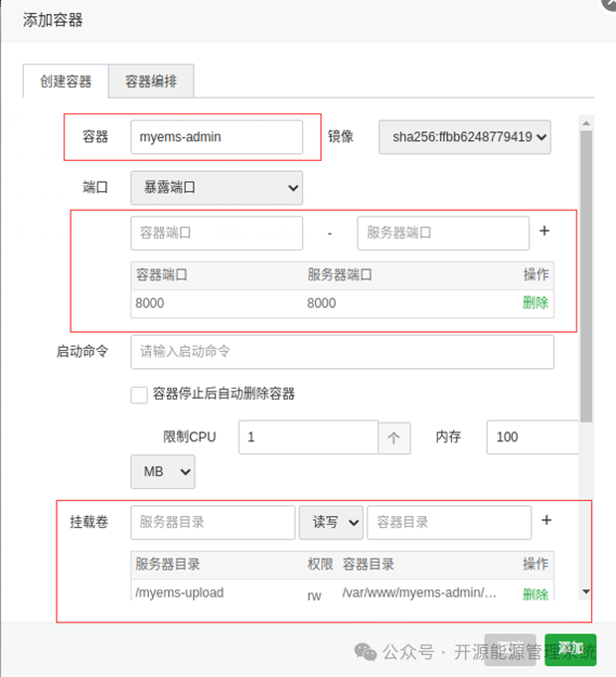
Task: Click the scrollbar down arrow
Action: click(x=586, y=592)
